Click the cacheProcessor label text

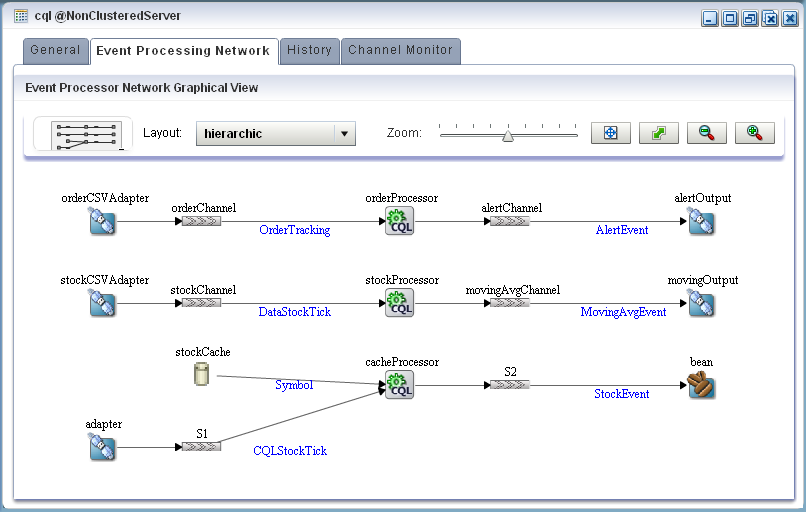tap(402, 362)
